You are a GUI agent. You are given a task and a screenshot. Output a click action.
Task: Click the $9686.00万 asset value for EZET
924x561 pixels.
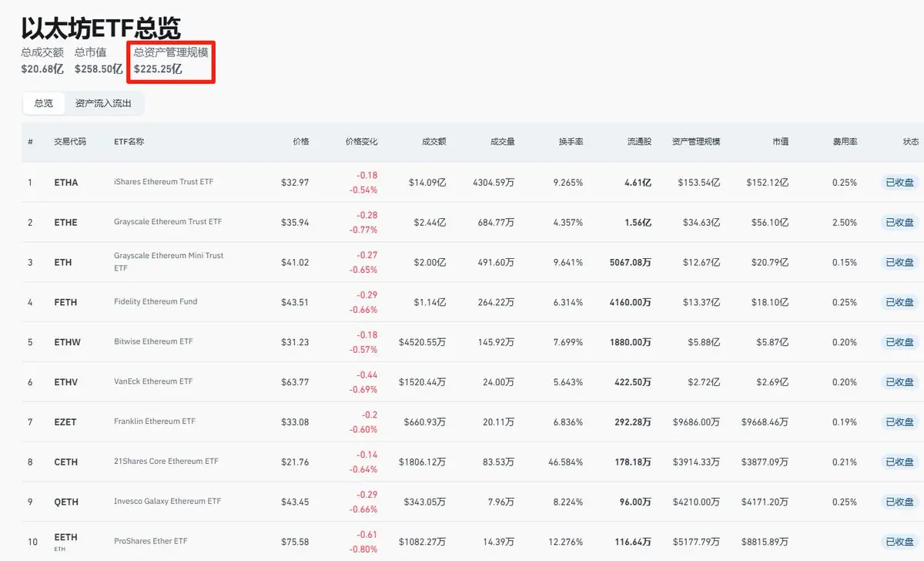(697, 422)
